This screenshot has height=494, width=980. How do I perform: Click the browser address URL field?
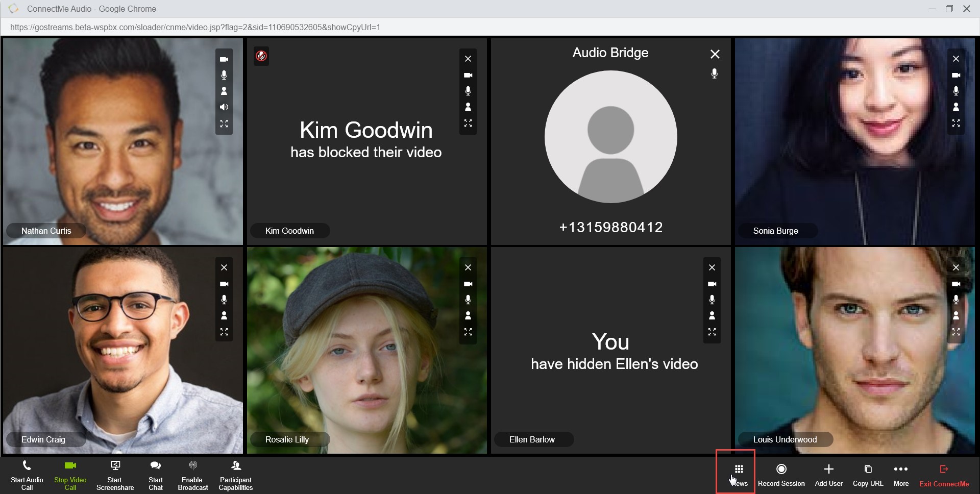click(195, 27)
